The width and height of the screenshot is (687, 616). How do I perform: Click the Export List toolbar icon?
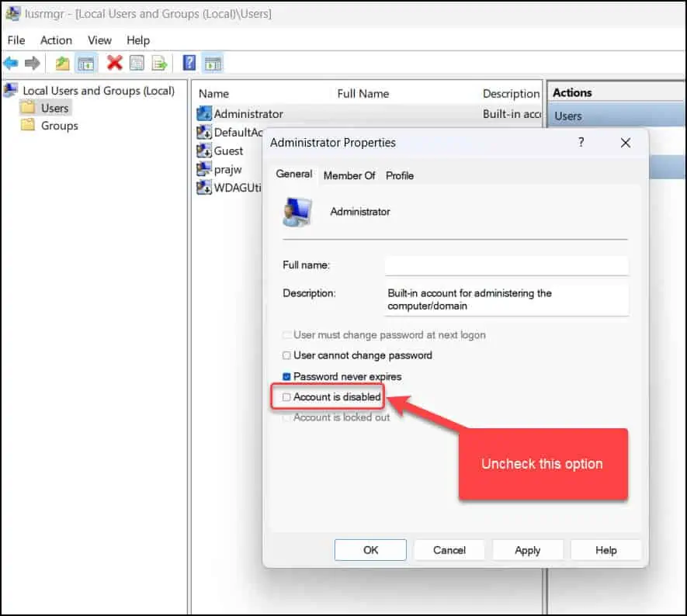tap(159, 64)
